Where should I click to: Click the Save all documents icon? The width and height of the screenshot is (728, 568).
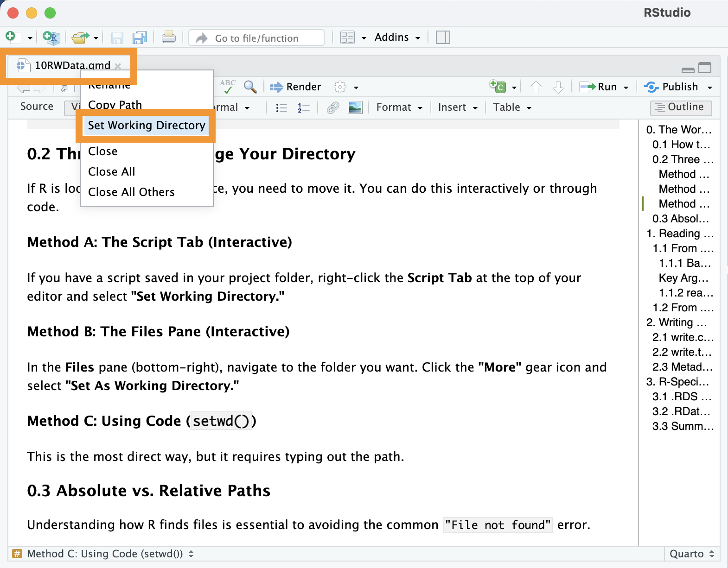point(139,38)
